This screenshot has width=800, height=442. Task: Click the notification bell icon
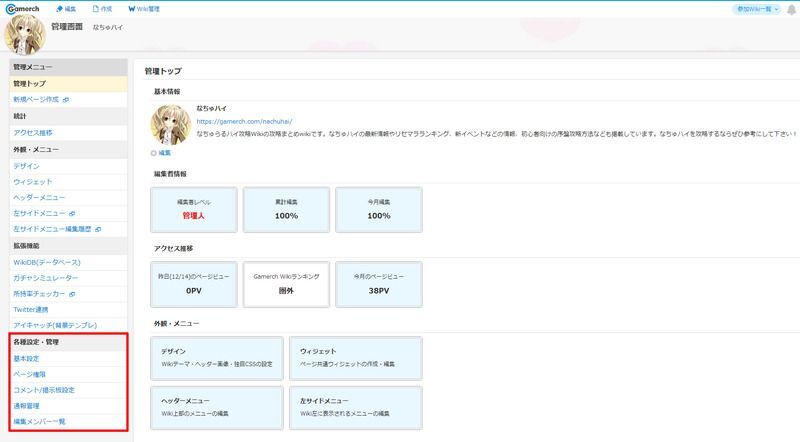click(791, 9)
